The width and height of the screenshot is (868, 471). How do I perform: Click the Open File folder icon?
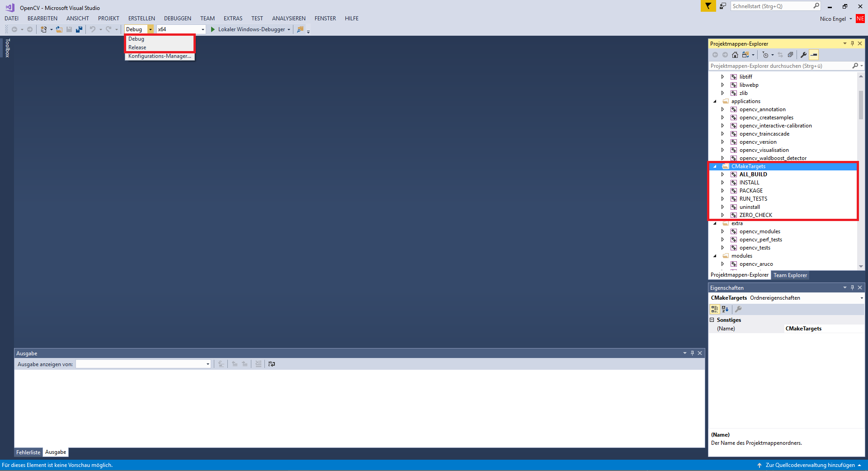click(x=59, y=29)
